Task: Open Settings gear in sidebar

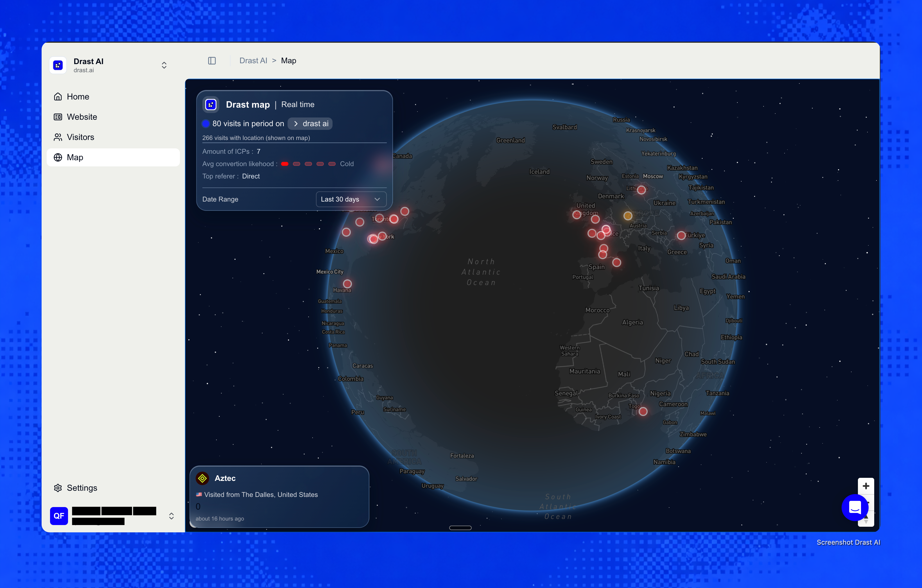Action: (x=58, y=488)
